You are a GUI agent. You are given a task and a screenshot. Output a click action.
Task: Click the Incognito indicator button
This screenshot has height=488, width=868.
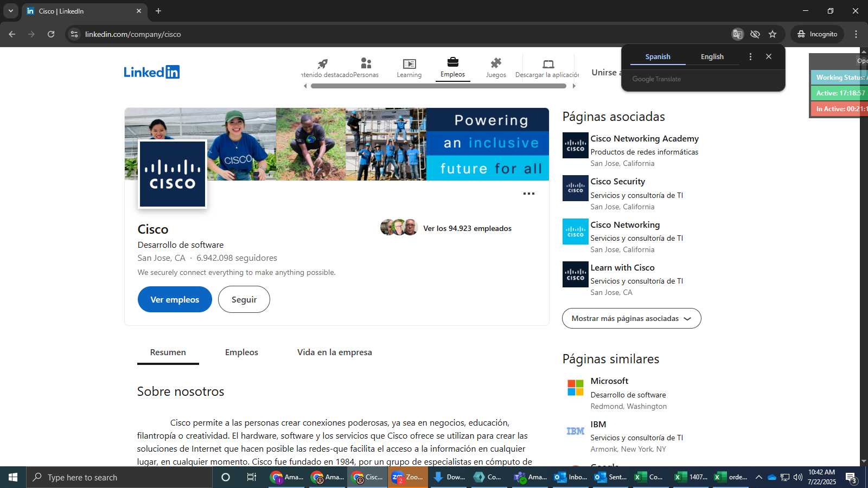817,34
